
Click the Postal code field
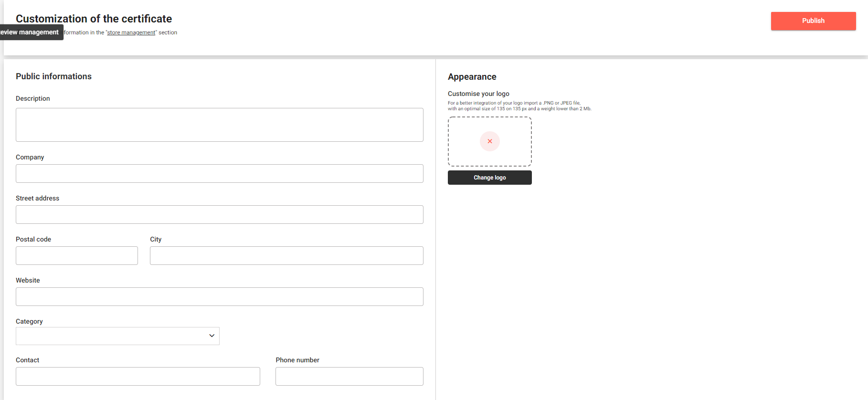point(77,256)
